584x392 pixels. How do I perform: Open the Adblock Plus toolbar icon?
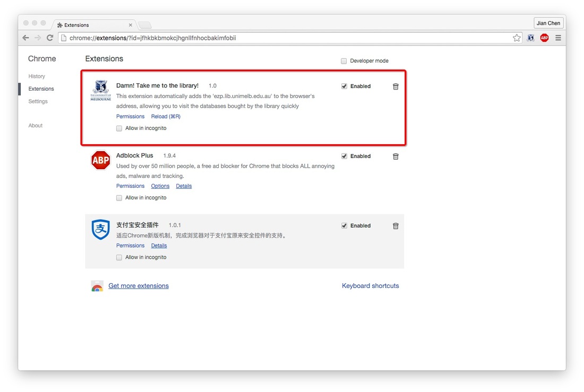(x=545, y=38)
